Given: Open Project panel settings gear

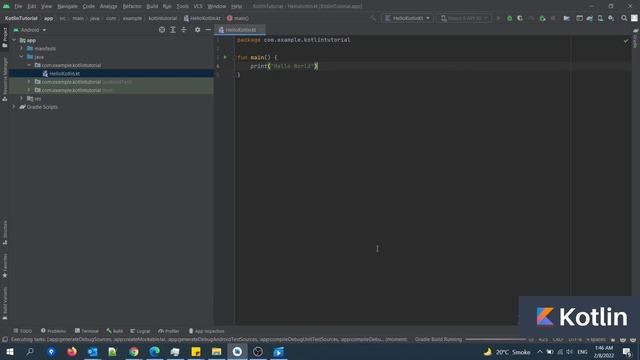Looking at the screenshot, I should click(x=198, y=30).
